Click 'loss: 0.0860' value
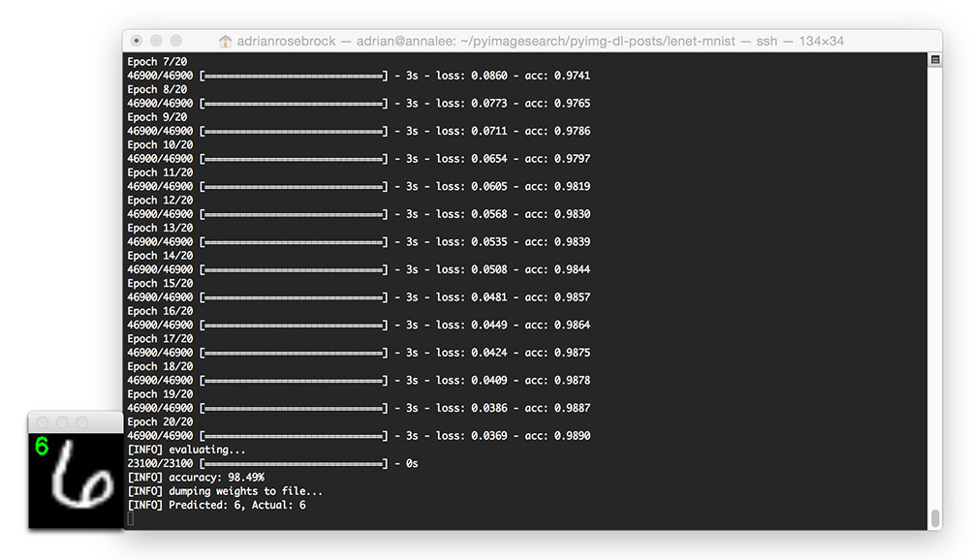 pyautogui.click(x=472, y=76)
